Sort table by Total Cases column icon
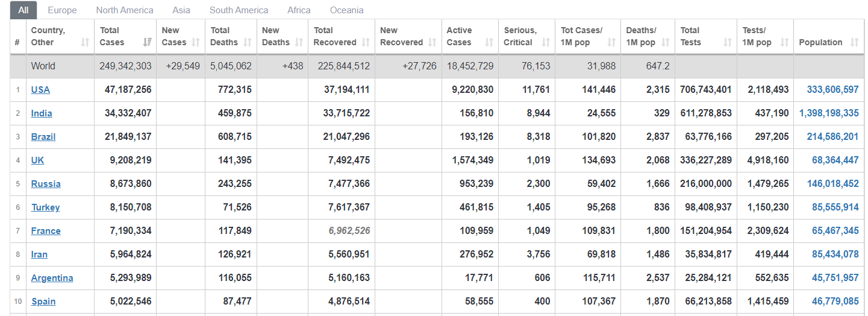This screenshot has width=868, height=316. pyautogui.click(x=147, y=42)
